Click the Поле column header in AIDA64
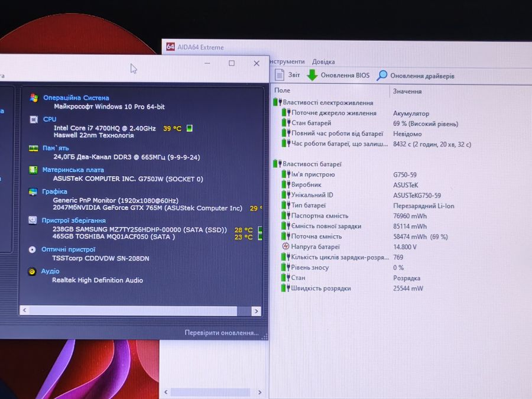This screenshot has height=399, width=532. coord(283,90)
